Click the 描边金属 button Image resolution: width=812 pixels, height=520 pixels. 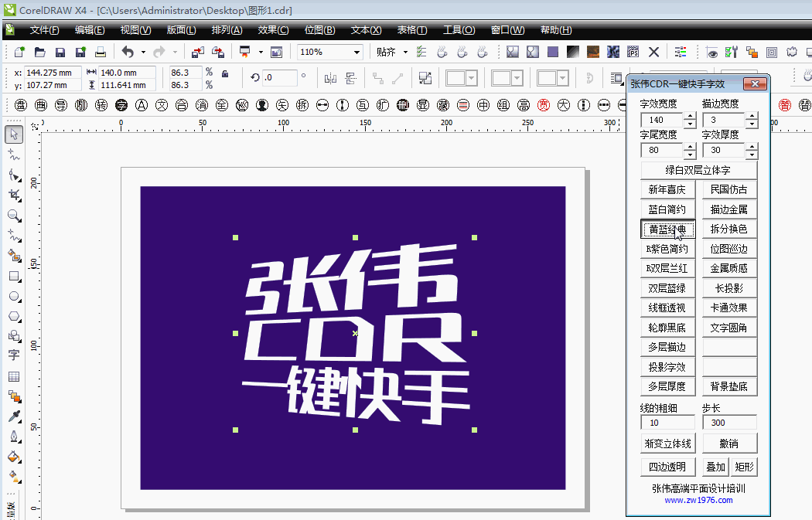point(729,209)
